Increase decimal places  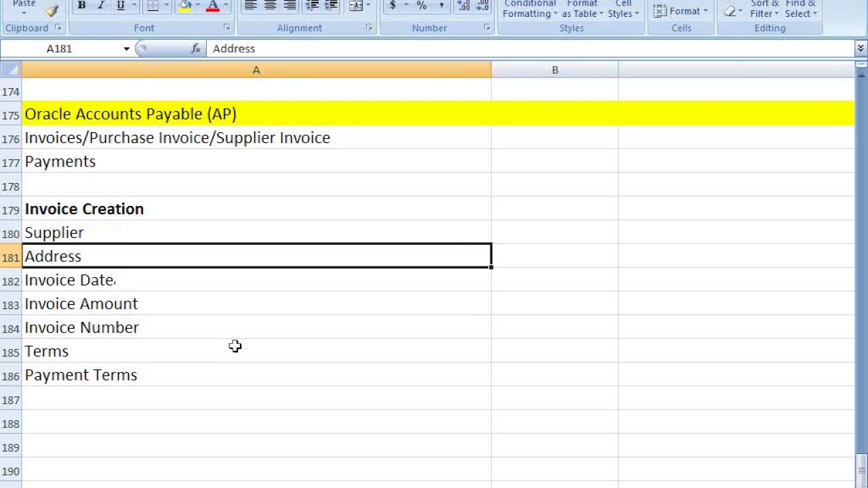coord(464,6)
